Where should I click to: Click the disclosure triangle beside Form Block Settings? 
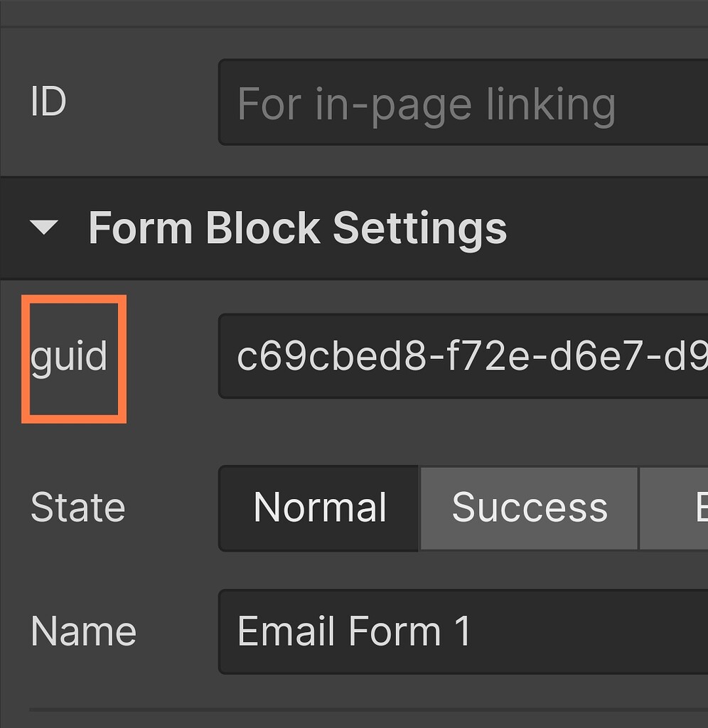[x=45, y=228]
